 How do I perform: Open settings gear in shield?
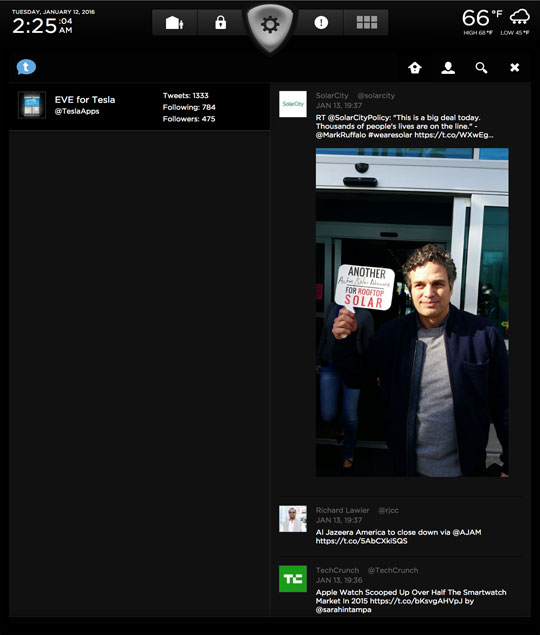tap(270, 25)
